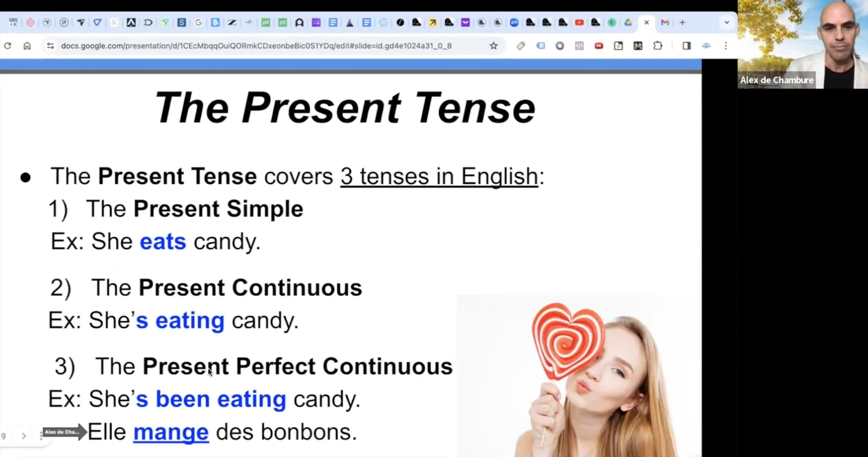Screen dimensions: 868x457
Task: Bookmark this page with the star icon
Action: coord(494,46)
